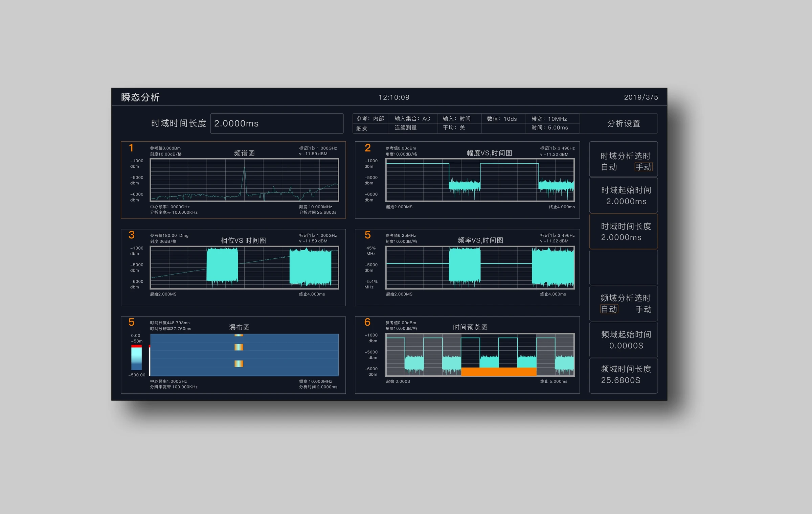This screenshot has height=514, width=812.
Task: Click the 频域起始时间 0.0000S button
Action: [624, 340]
